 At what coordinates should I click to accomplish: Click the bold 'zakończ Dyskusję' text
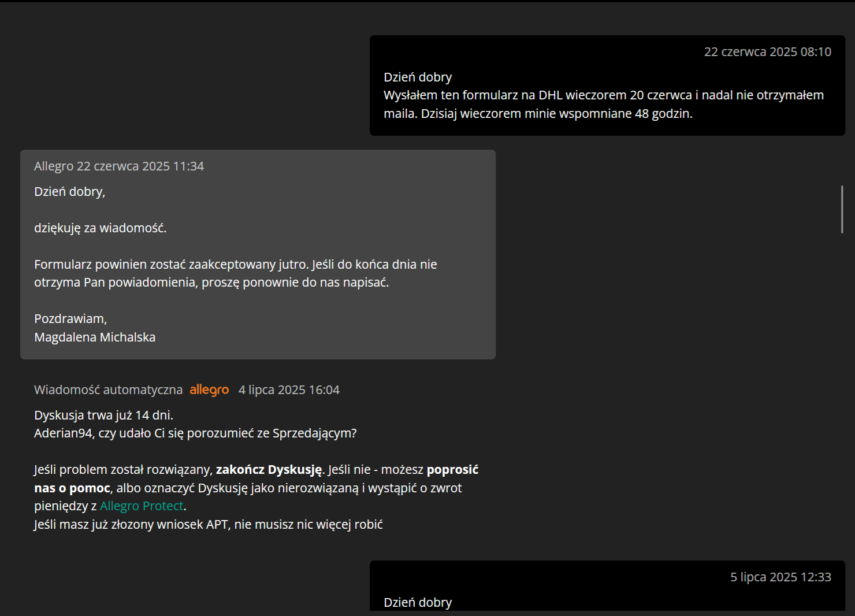point(269,470)
